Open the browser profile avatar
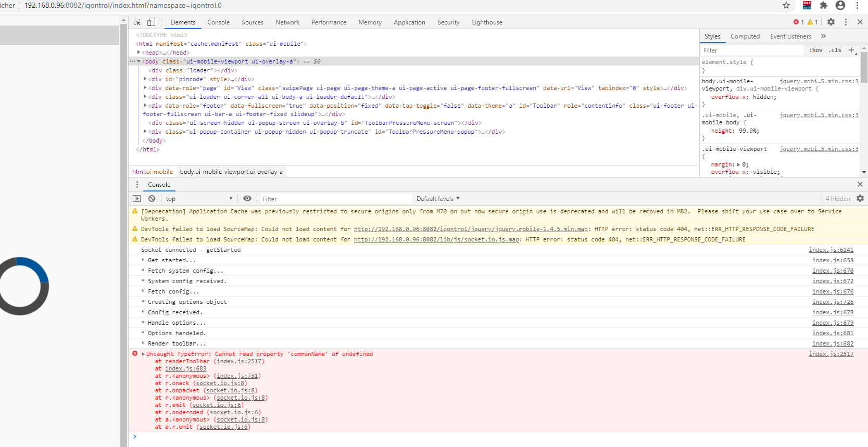868x447 pixels. [x=840, y=5]
